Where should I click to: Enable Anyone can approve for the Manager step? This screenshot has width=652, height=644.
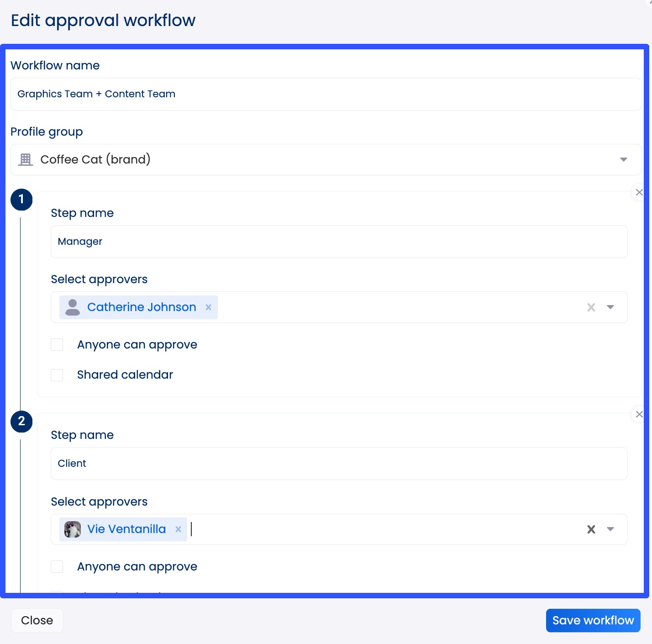pyautogui.click(x=57, y=344)
